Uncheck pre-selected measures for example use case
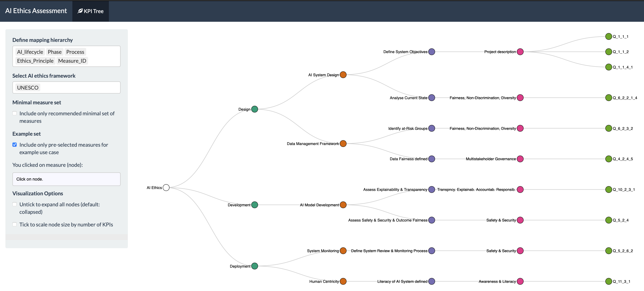The height and width of the screenshot is (291, 644). pyautogui.click(x=15, y=145)
